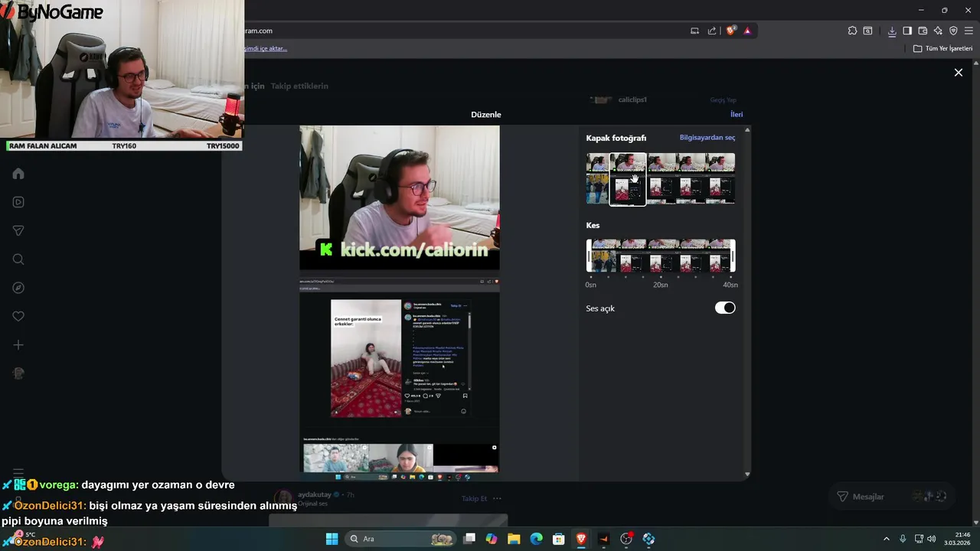Click the Takip ettiklerin tab
Screen dimensions: 980x551
[299, 86]
